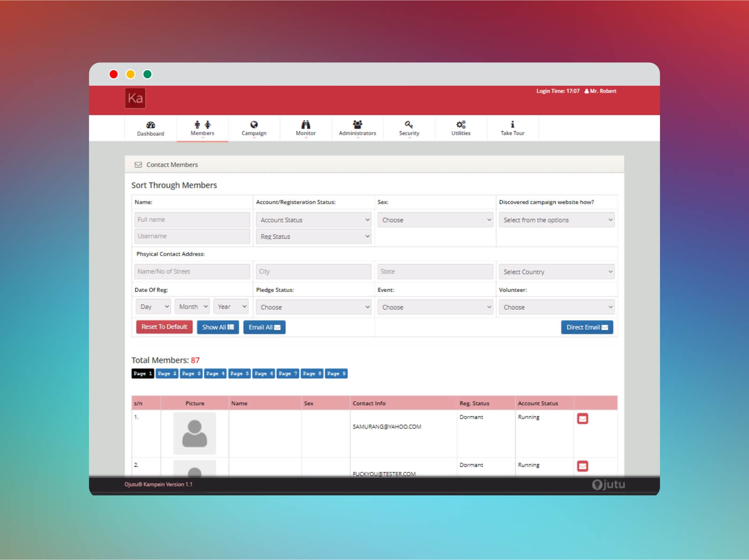This screenshot has width=749, height=560.
Task: Click the Email All button
Action: click(264, 327)
